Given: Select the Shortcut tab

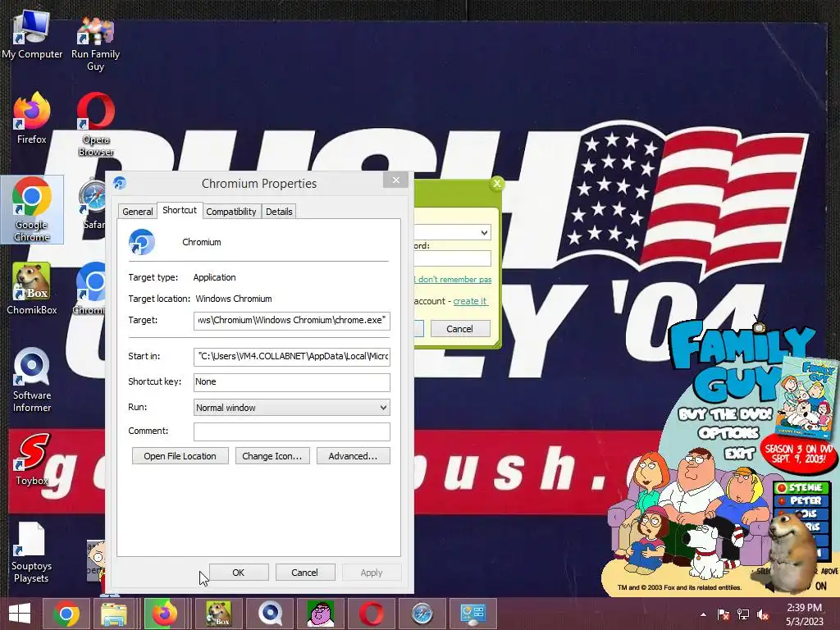Looking at the screenshot, I should coord(180,210).
